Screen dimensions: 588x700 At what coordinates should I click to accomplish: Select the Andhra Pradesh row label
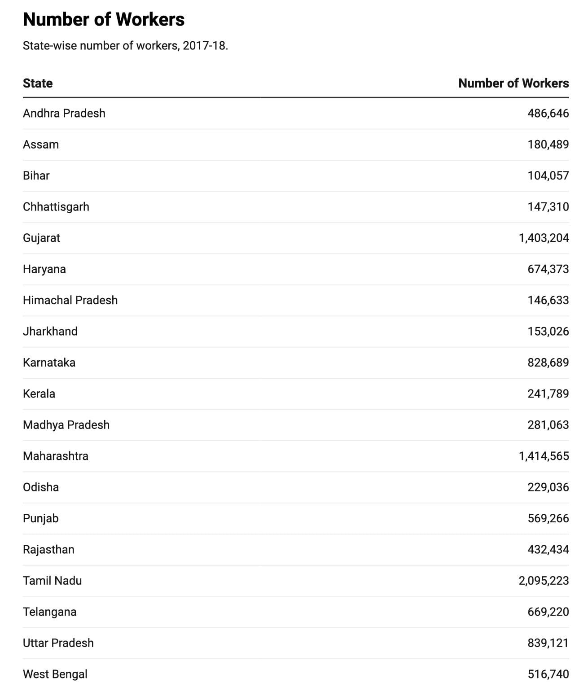click(x=64, y=113)
